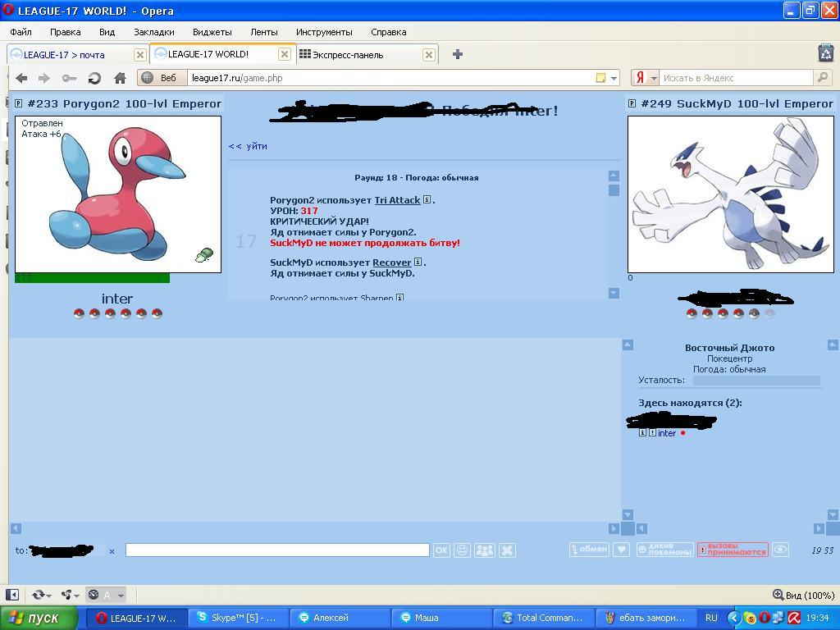Close the LEAGUE-17 WORLD! tab

pyautogui.click(x=285, y=54)
